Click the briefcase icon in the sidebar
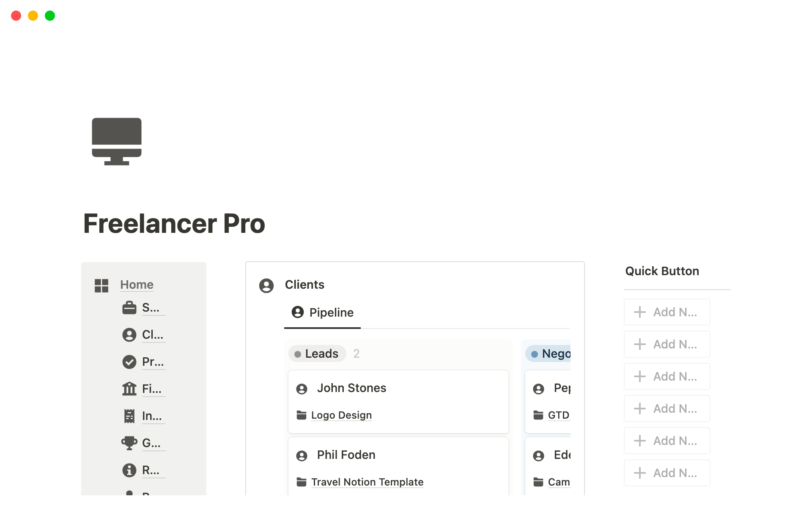This screenshot has width=812, height=508. tap(129, 308)
